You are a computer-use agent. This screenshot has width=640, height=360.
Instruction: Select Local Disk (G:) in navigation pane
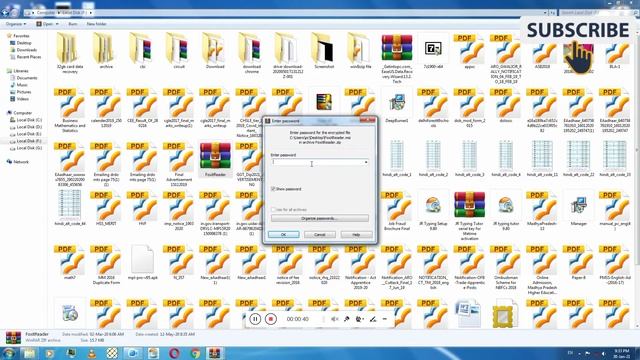point(29,148)
